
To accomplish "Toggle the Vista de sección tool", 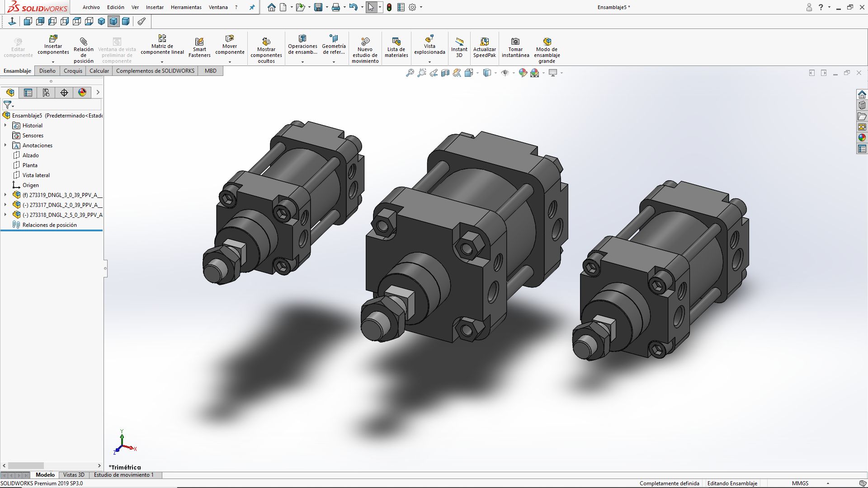I will 445,72.
